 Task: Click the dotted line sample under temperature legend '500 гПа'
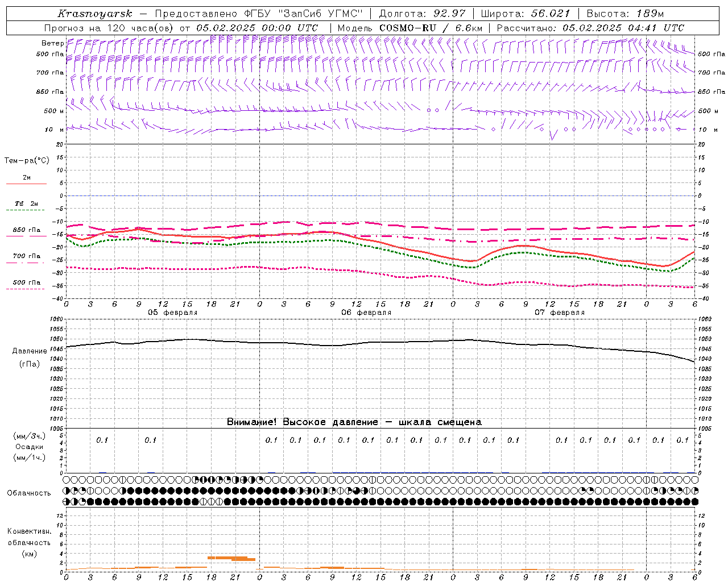25,289
